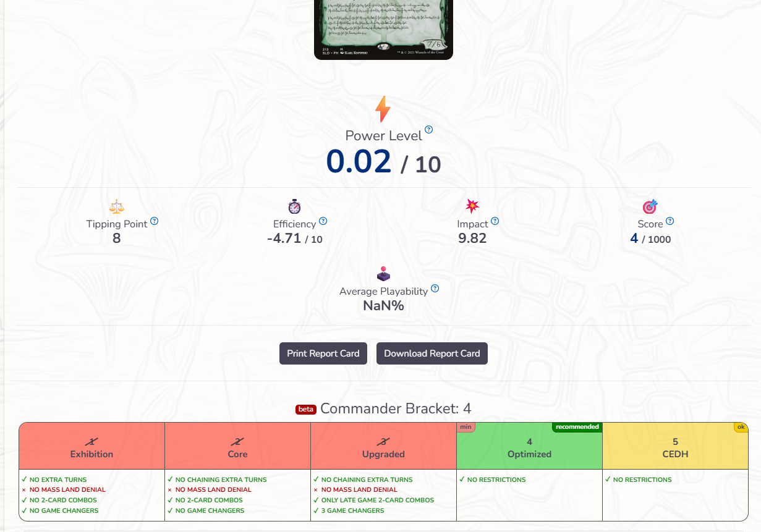Click NO GAME CHANGERS under Exhibition

coord(64,511)
